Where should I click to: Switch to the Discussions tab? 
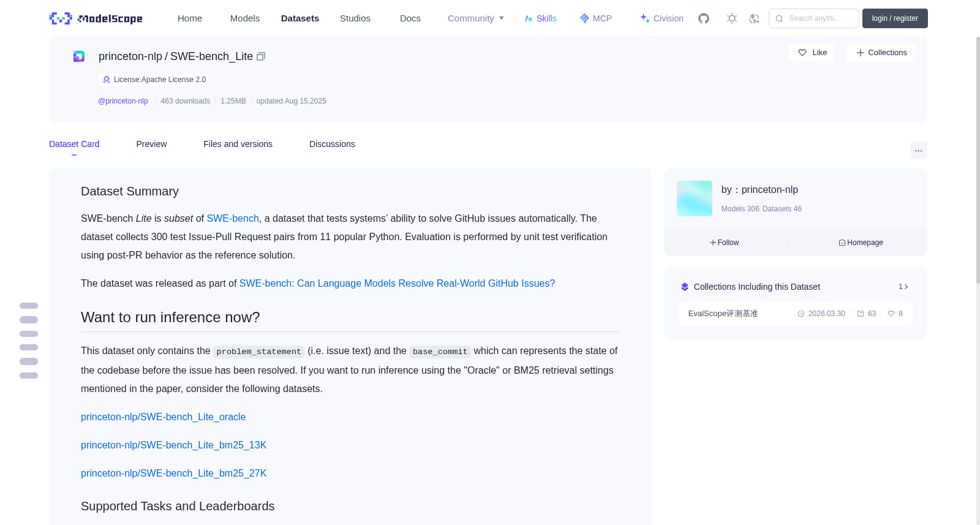(x=332, y=144)
